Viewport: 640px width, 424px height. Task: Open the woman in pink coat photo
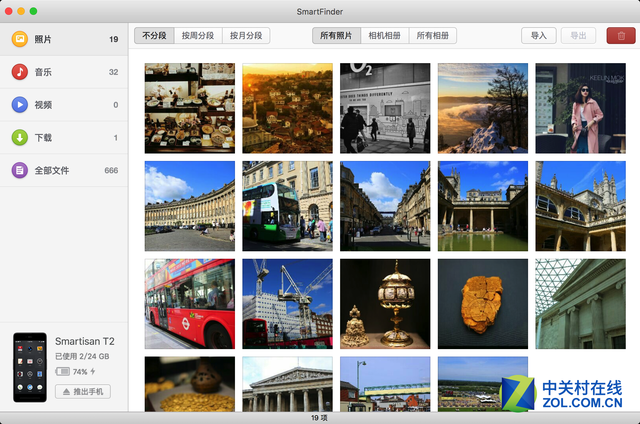click(x=580, y=108)
